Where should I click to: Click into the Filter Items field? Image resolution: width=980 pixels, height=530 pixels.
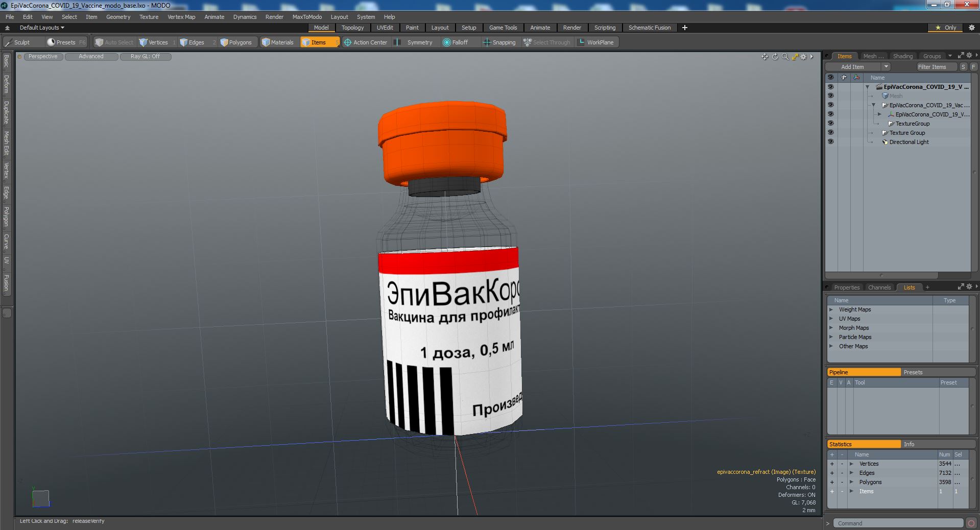coord(936,67)
